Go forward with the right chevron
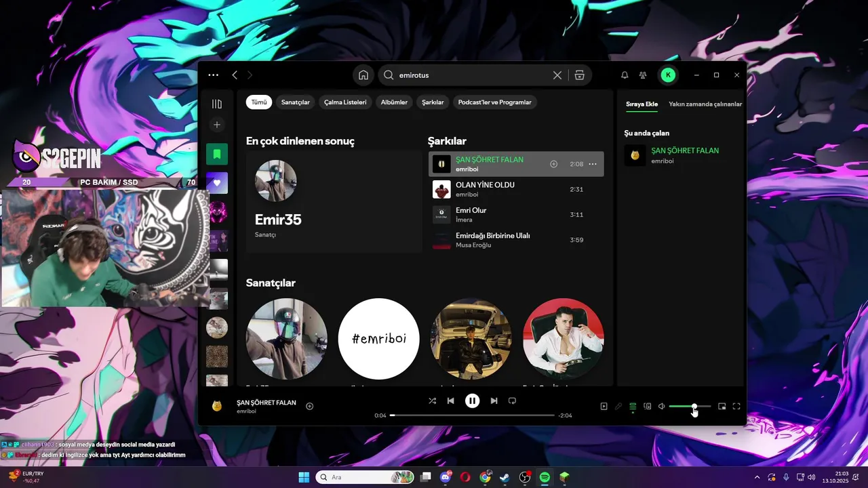Image resolution: width=868 pixels, height=488 pixels. [250, 75]
